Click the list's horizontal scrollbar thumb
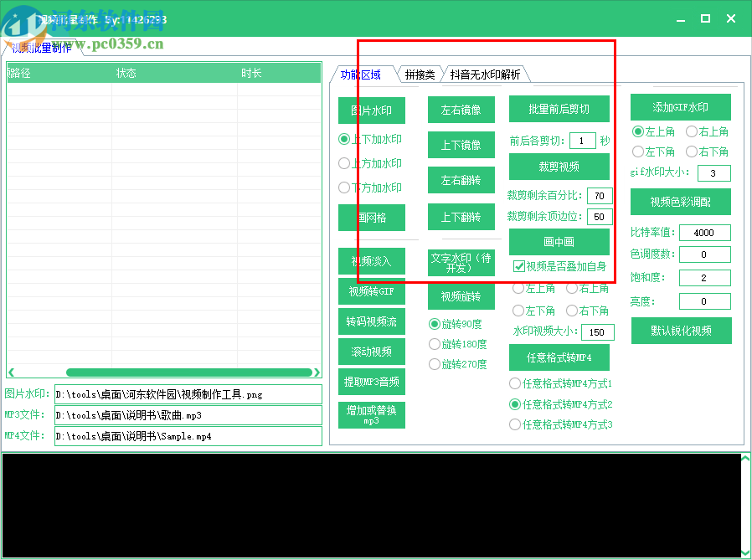The height and width of the screenshot is (560, 752). (x=189, y=372)
